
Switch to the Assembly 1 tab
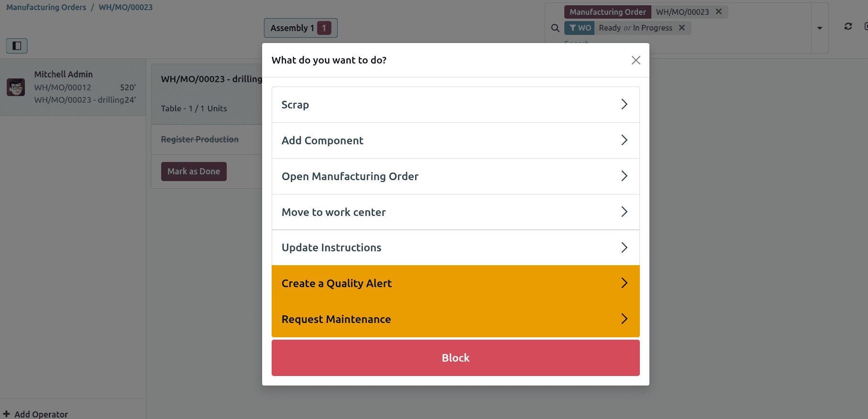click(x=300, y=28)
